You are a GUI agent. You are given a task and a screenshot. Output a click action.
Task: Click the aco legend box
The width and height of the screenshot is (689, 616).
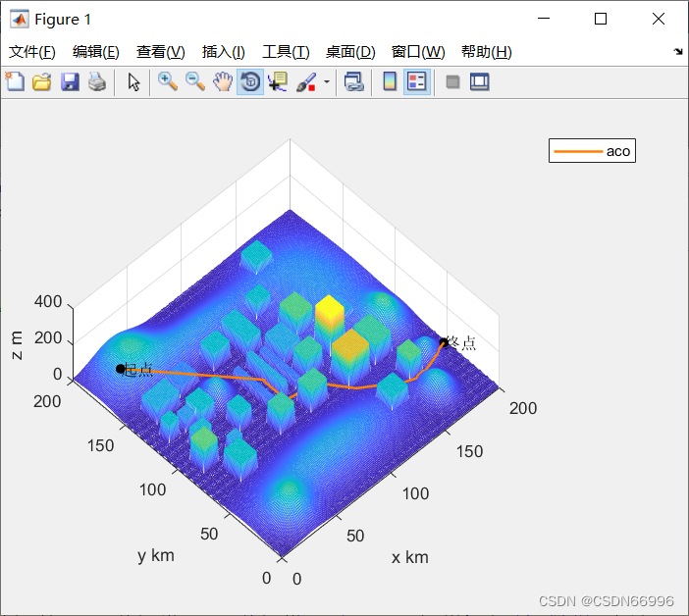[x=592, y=151]
